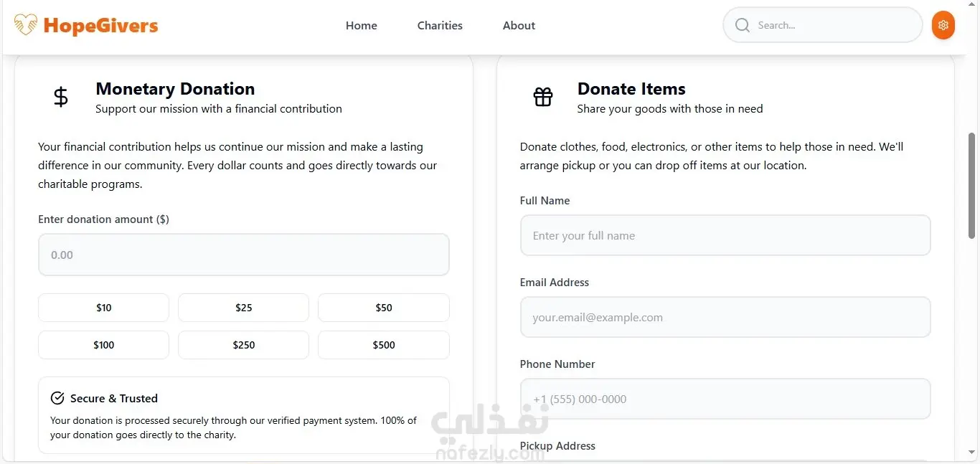Viewport: 980px width, 464px height.
Task: Click the dollar sign icon
Action: point(61,97)
